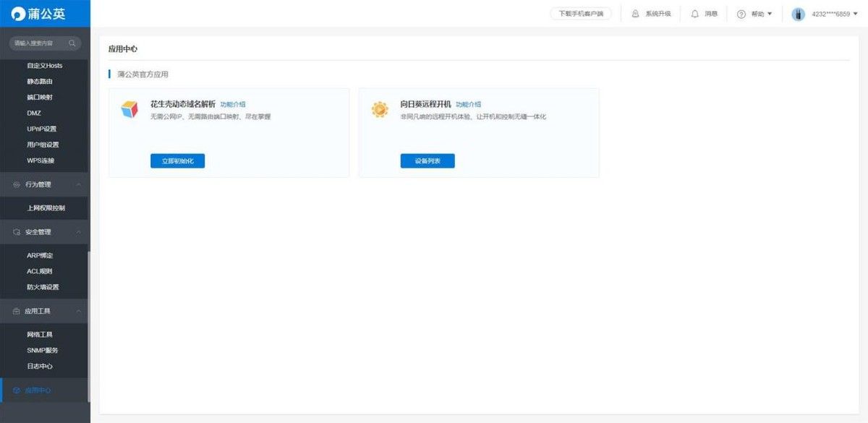Screen dimensions: 868x423
Task: Click the search magnifier icon in sidebar
Action: (72, 43)
